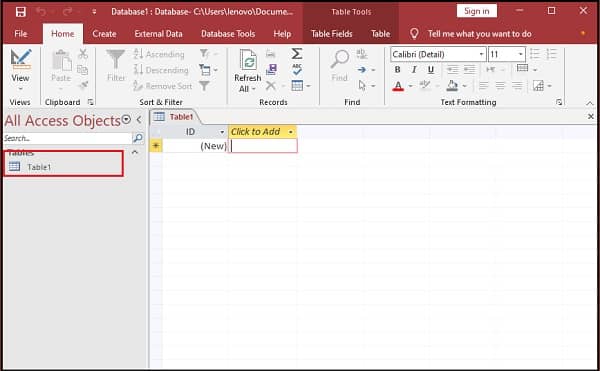Screen dimensions: 600x371
Task: Close the Table1 document tab
Action: (590, 116)
